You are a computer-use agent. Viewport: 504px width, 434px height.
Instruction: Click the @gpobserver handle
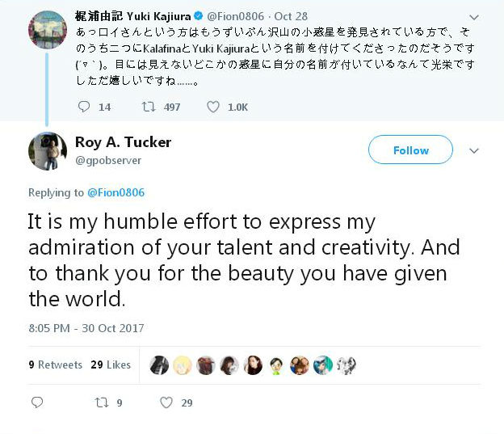click(x=108, y=160)
